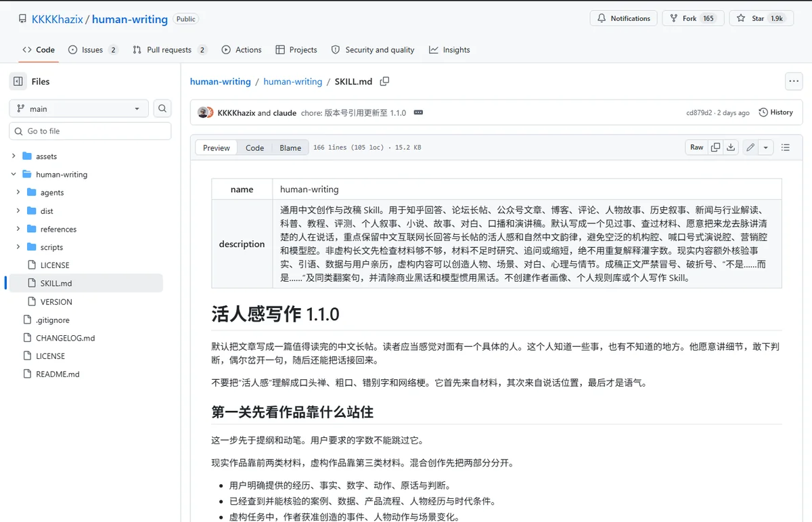Open the Insights tab
The image size is (812, 522).
449,49
